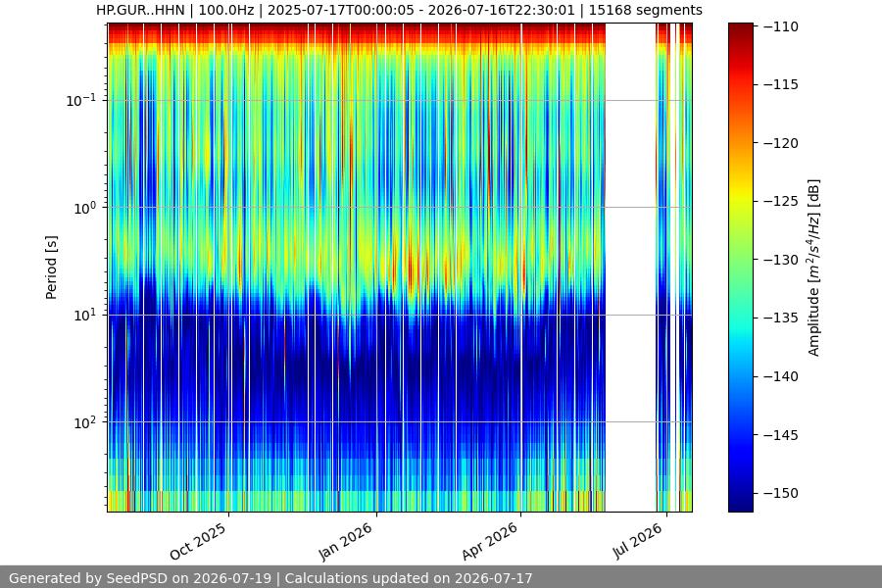
Task: Click the 10¹ period tick label
Action: [85, 315]
